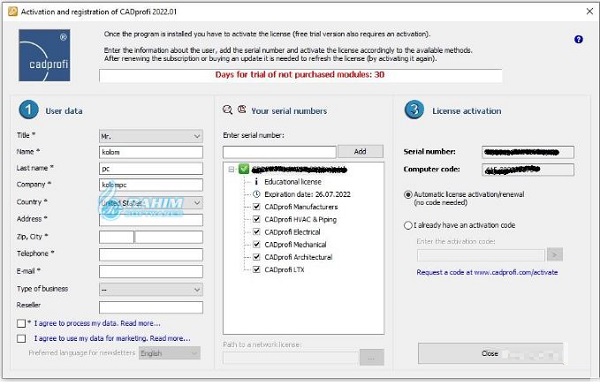Collapse the serial number tree node

pos(231,169)
